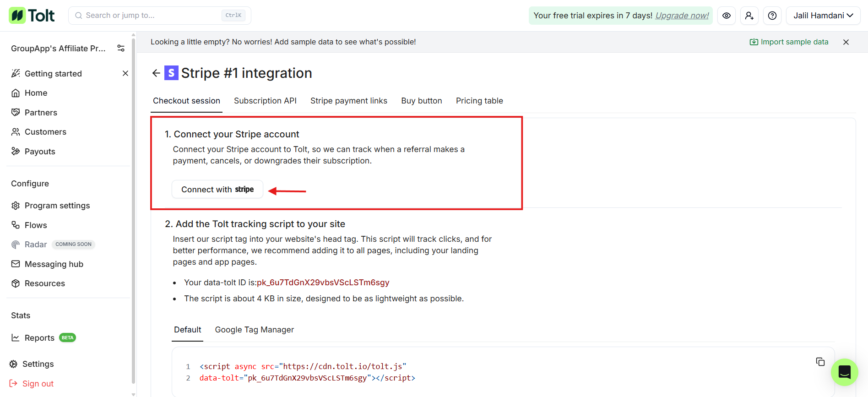Click the invite user icon

(749, 16)
